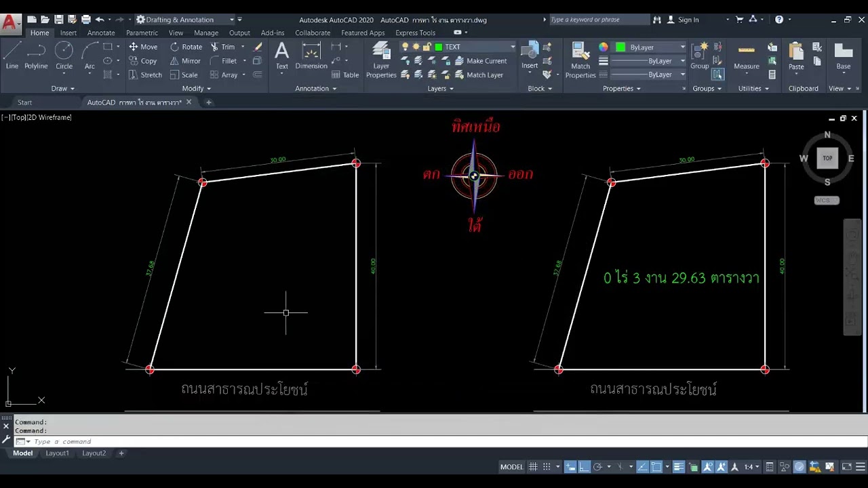
Task: Click the green TEXT layer color swatch
Action: tap(439, 47)
